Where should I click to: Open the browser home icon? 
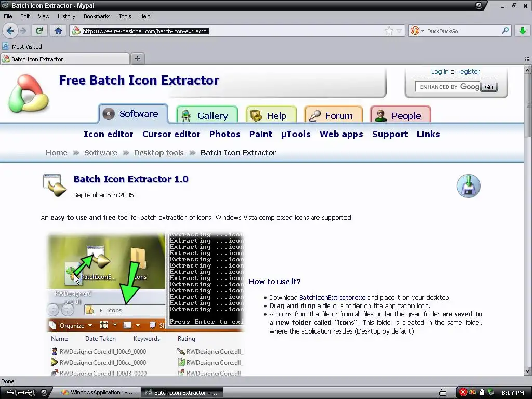point(58,31)
